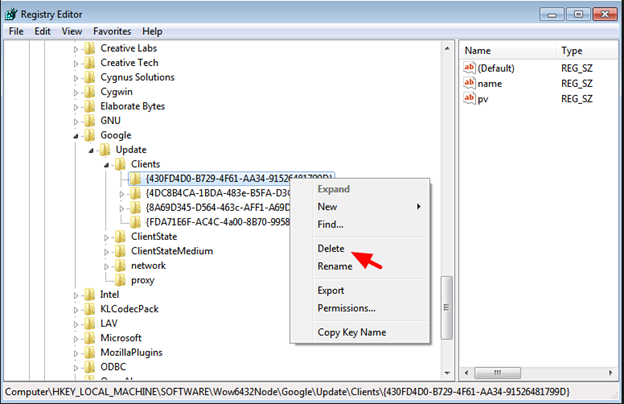Select Export in the context menu

point(331,291)
